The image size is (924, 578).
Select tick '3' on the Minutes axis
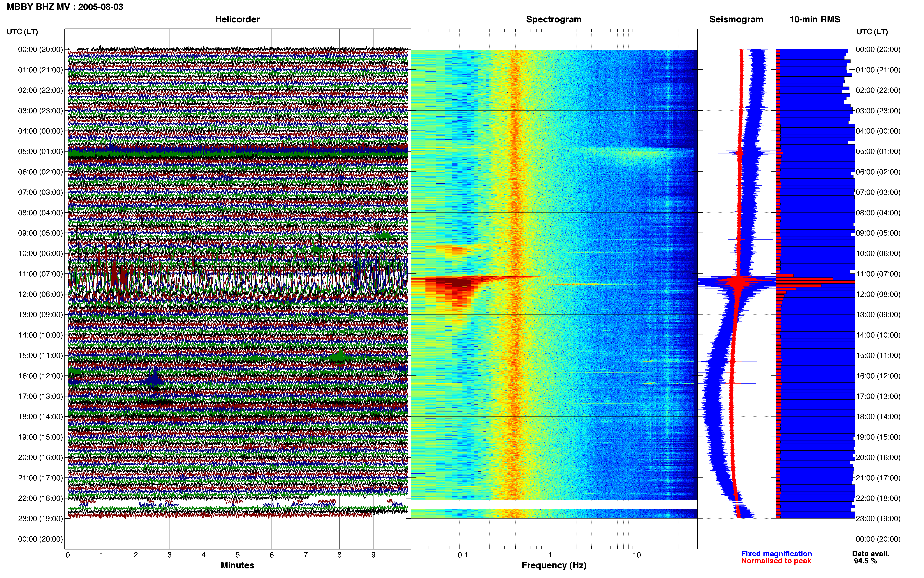coord(170,555)
